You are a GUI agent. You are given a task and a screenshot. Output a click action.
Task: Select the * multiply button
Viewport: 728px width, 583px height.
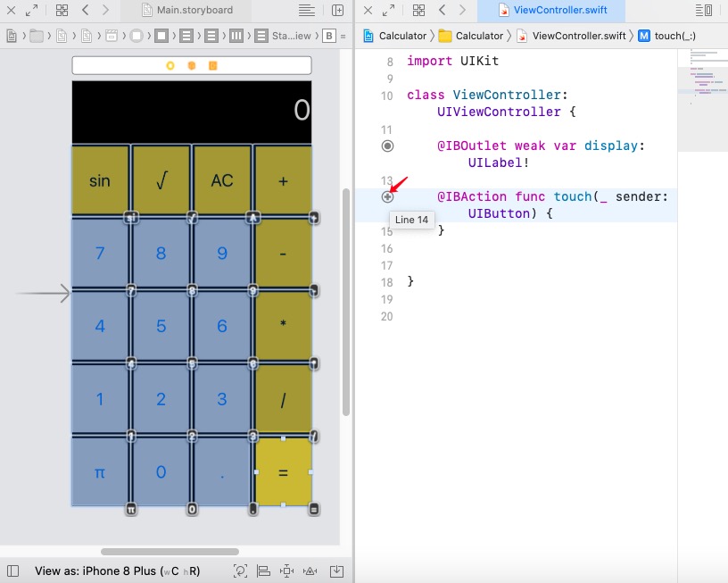(283, 326)
